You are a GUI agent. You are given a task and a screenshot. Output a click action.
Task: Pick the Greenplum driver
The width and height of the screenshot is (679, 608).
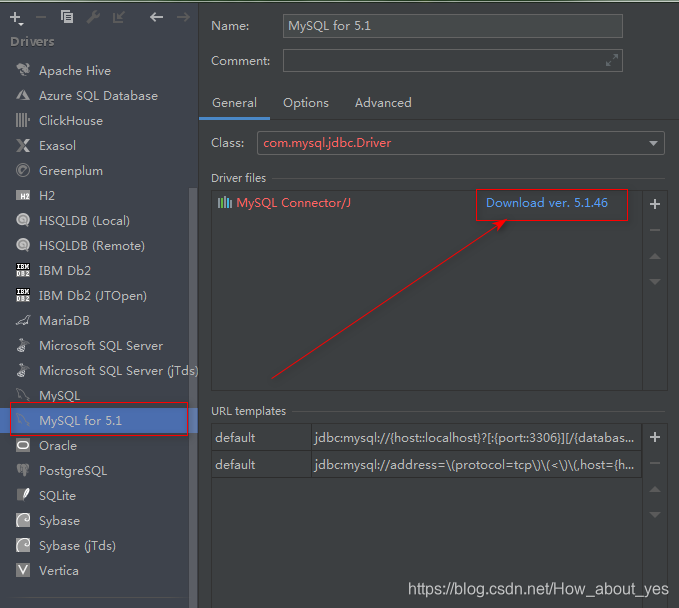(x=99, y=171)
